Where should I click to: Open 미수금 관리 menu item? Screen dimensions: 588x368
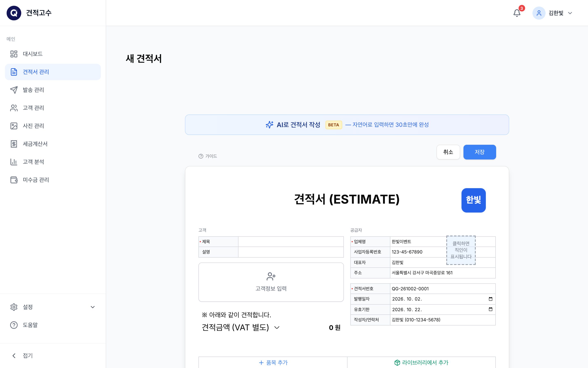[53, 180]
